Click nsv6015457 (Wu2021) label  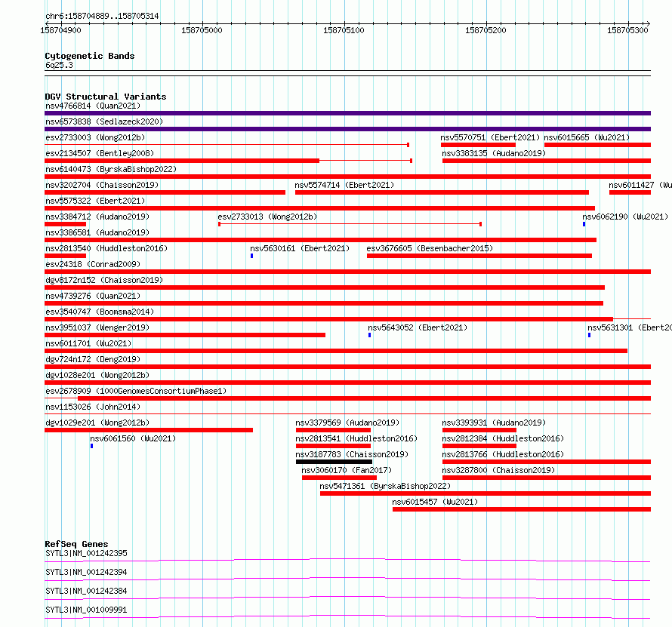(x=435, y=502)
